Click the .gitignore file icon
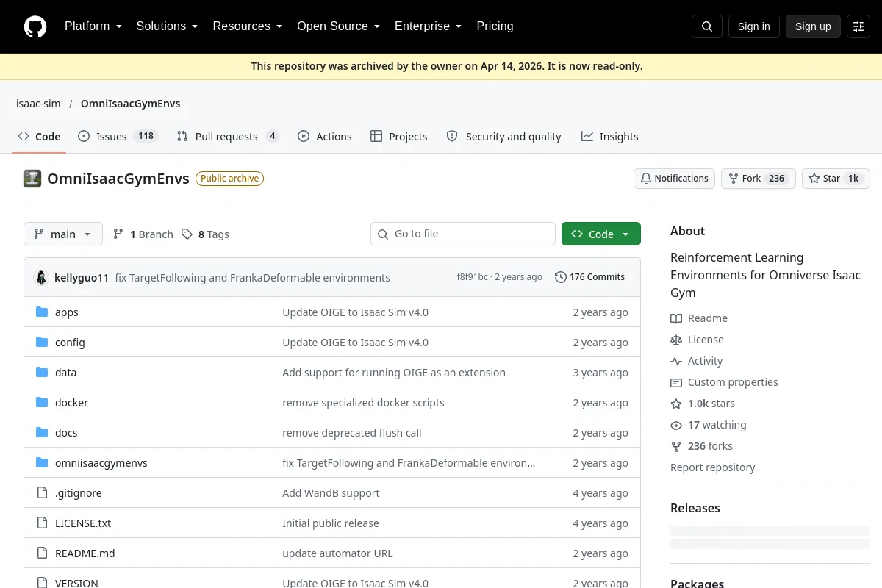This screenshot has width=882, height=588. click(42, 493)
